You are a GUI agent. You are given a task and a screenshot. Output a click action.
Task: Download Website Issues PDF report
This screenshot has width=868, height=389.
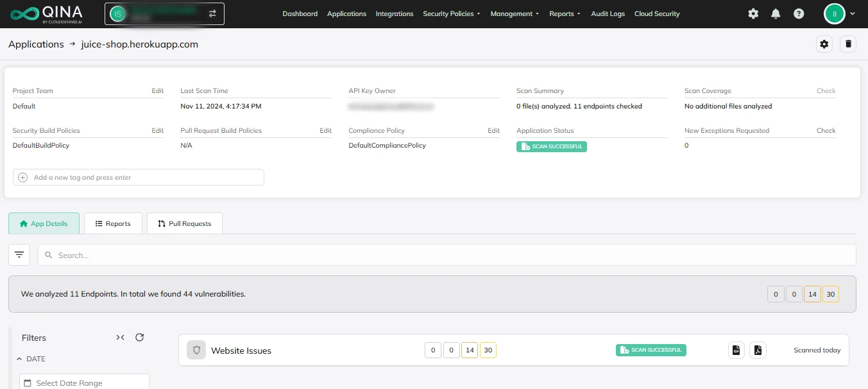pos(758,350)
